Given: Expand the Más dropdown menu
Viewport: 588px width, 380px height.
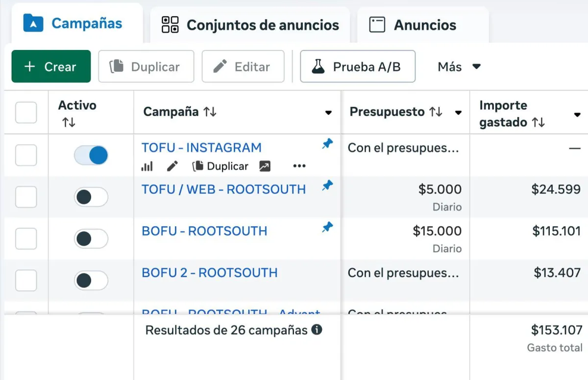Looking at the screenshot, I should [x=459, y=67].
